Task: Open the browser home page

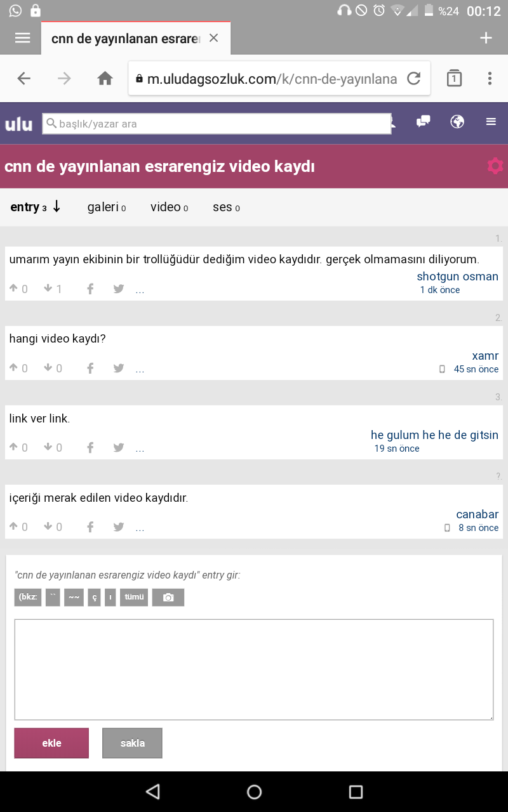Action: point(105,79)
